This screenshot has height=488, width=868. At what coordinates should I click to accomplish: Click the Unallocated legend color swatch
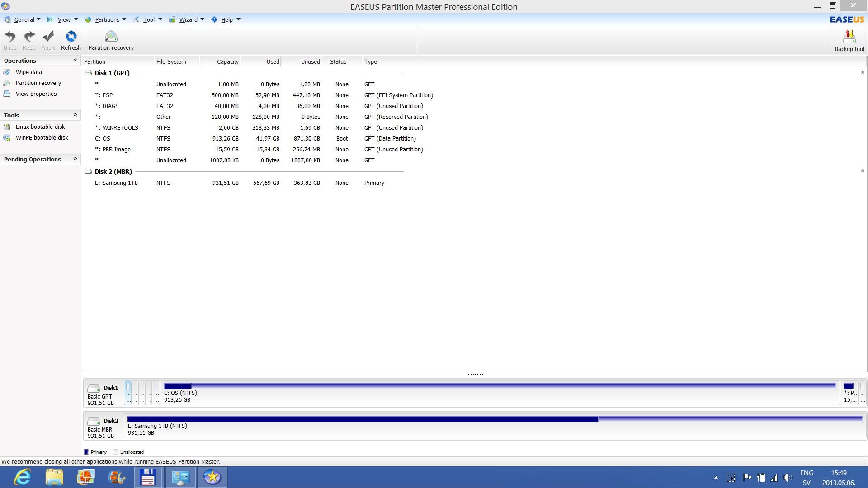(x=116, y=452)
